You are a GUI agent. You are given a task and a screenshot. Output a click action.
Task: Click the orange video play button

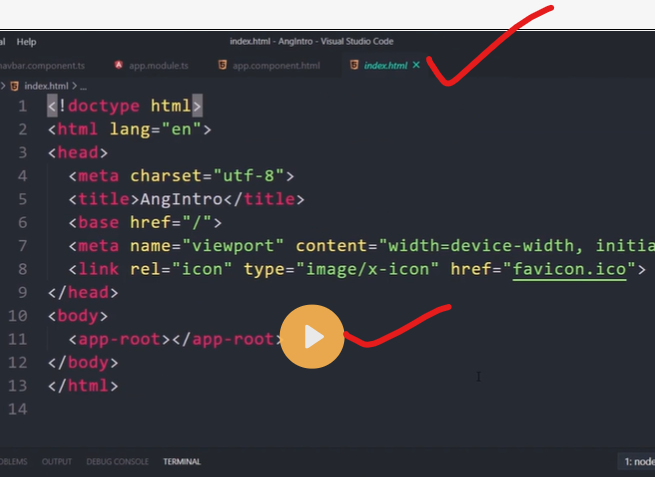pos(312,337)
